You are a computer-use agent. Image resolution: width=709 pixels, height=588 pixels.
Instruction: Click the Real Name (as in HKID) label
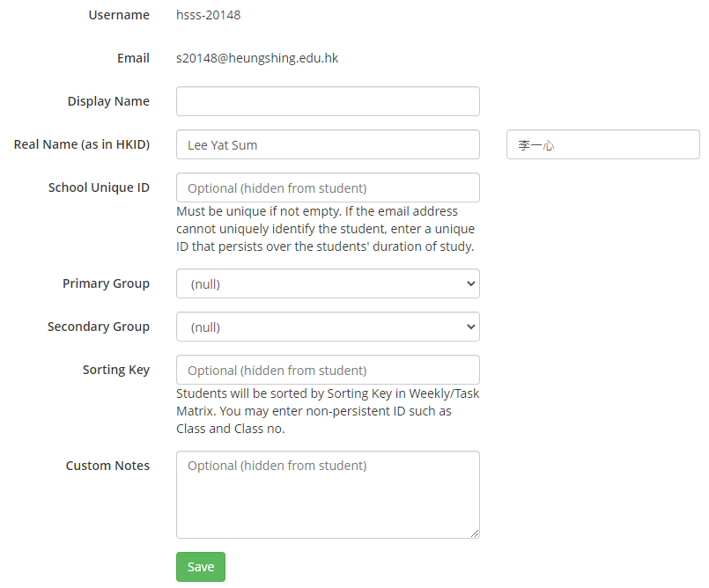point(82,144)
